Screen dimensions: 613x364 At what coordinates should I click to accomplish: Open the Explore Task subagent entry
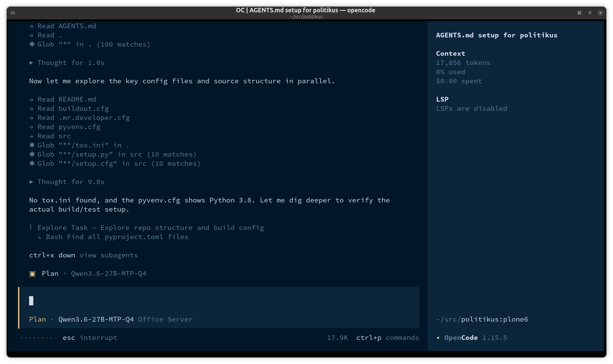point(147,228)
